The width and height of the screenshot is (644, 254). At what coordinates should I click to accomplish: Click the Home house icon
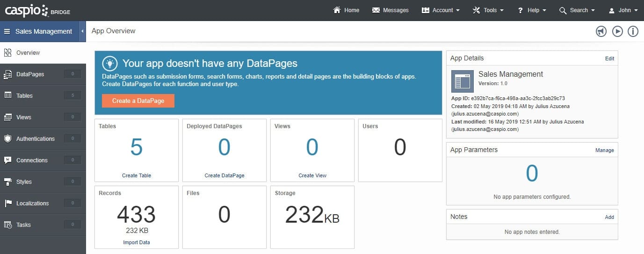[x=337, y=10]
